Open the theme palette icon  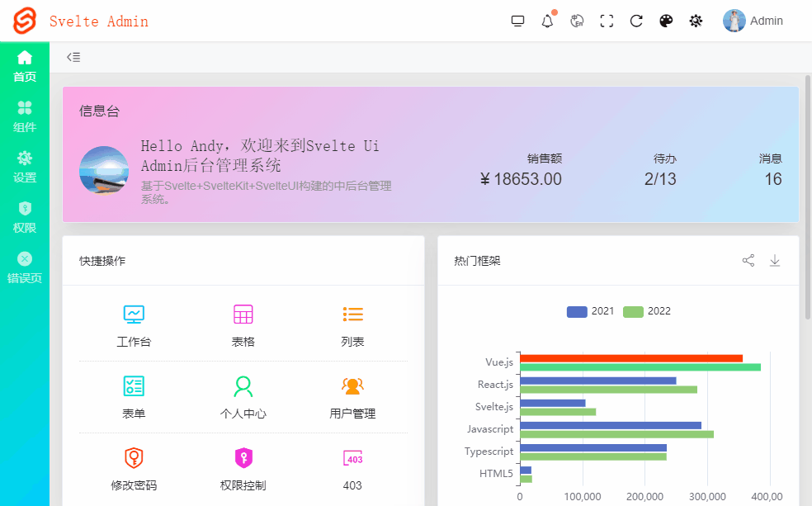point(666,21)
